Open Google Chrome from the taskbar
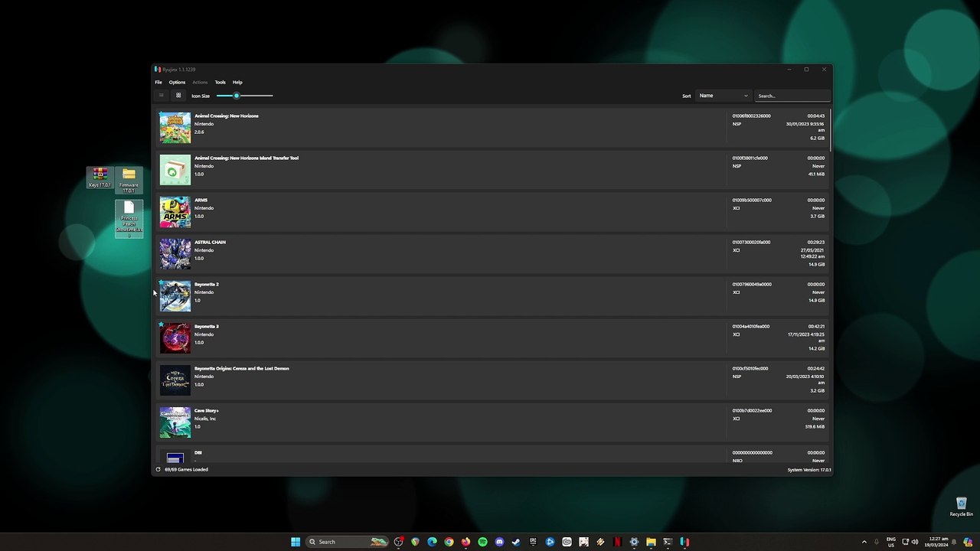 coord(449,542)
